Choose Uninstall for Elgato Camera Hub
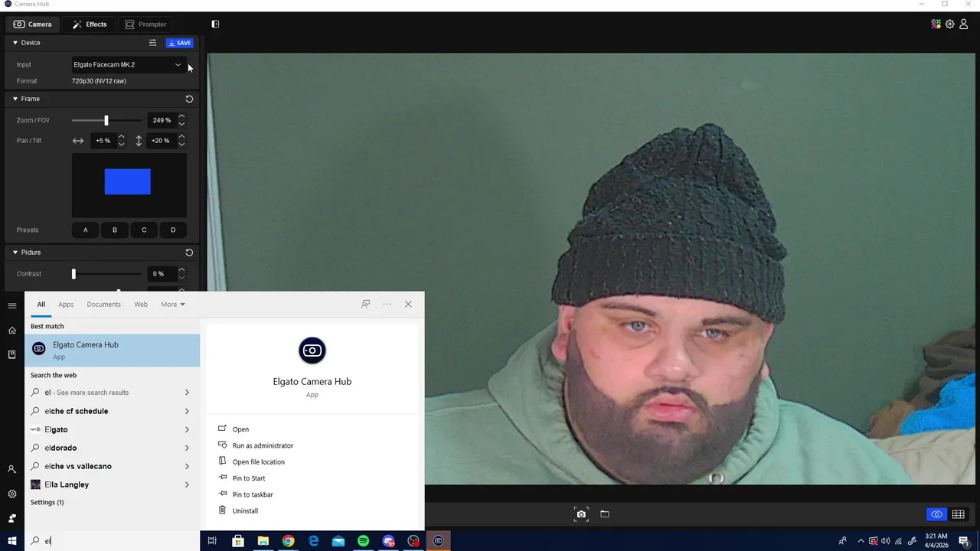 pos(245,511)
